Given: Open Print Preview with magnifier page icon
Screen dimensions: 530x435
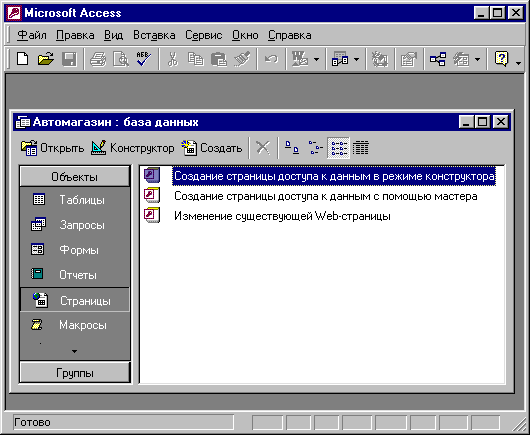Looking at the screenshot, I should 121,59.
